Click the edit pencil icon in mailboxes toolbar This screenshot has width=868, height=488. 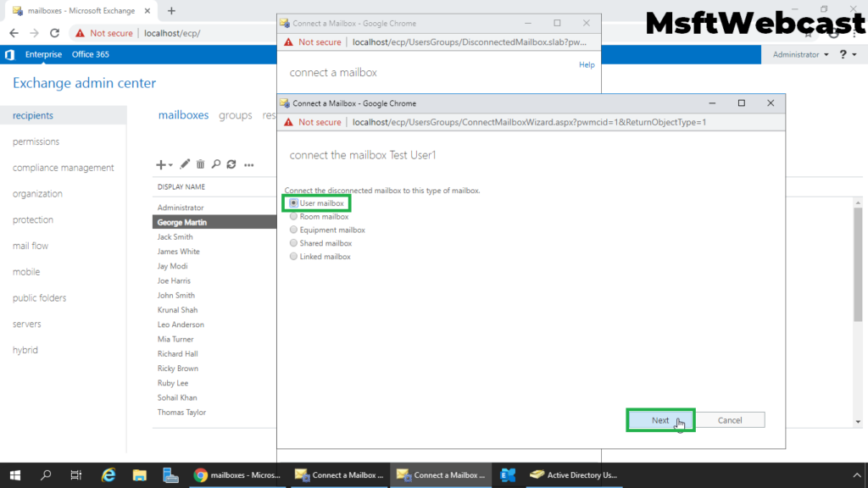(184, 164)
